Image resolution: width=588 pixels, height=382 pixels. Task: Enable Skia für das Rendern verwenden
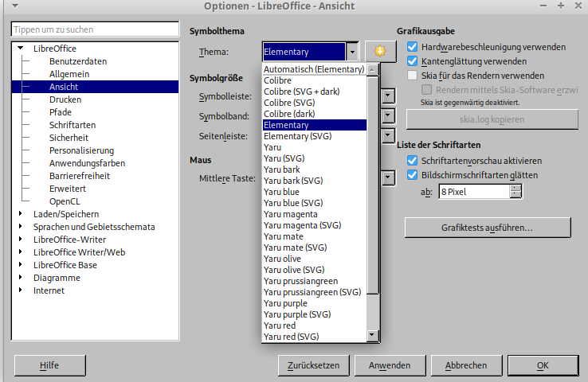tap(413, 76)
